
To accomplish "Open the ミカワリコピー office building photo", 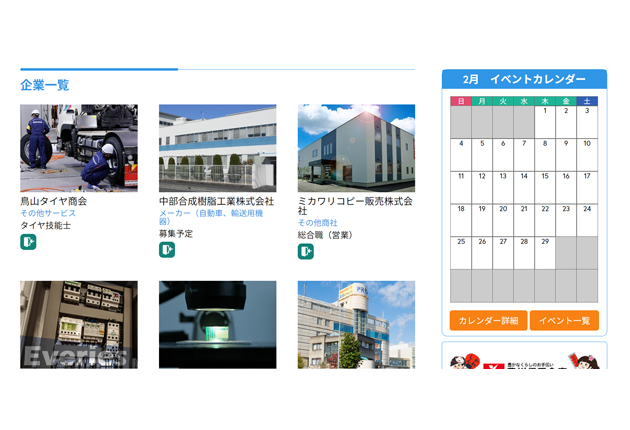I will coord(356,148).
